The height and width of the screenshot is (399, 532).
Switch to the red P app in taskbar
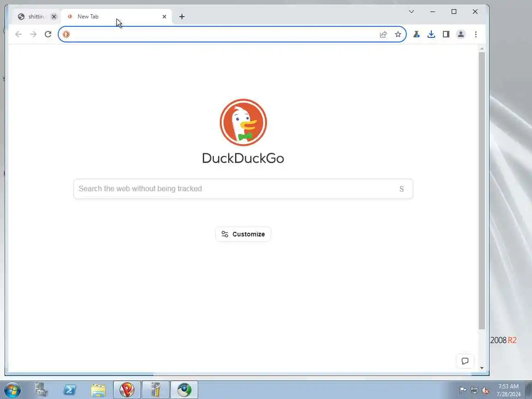pos(127,389)
